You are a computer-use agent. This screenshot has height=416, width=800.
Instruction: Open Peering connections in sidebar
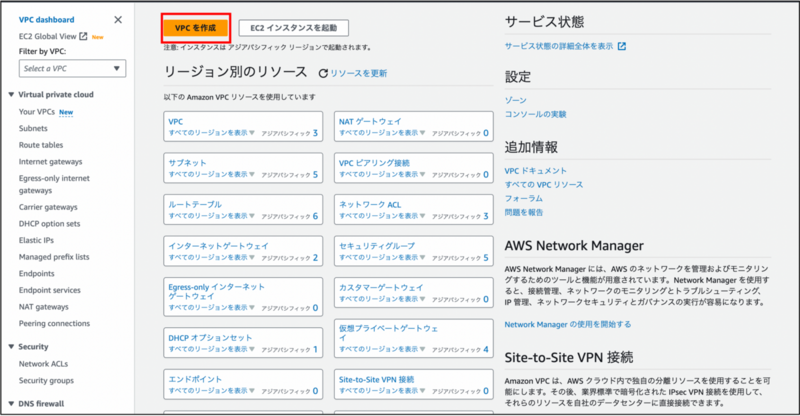click(x=54, y=324)
